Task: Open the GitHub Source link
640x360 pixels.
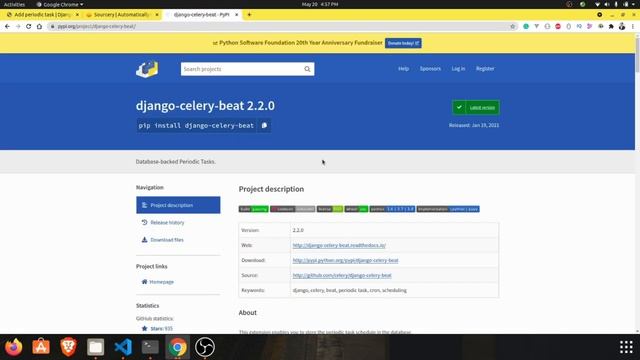Action: (342, 275)
